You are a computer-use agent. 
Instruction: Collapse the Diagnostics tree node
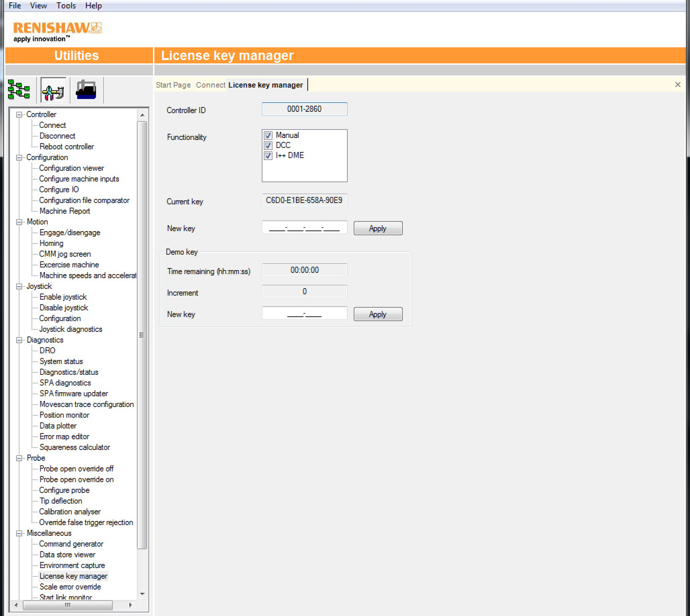point(19,340)
